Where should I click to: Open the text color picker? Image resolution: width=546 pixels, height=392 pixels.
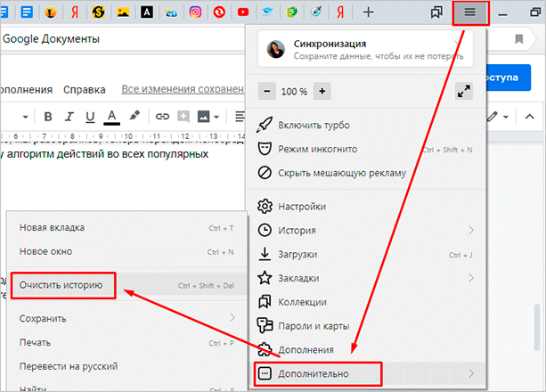coord(111,117)
